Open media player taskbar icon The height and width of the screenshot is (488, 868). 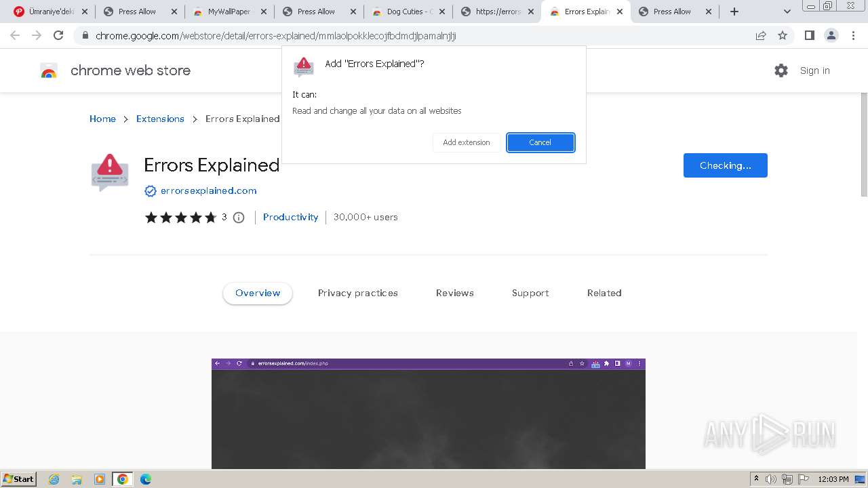tap(100, 479)
